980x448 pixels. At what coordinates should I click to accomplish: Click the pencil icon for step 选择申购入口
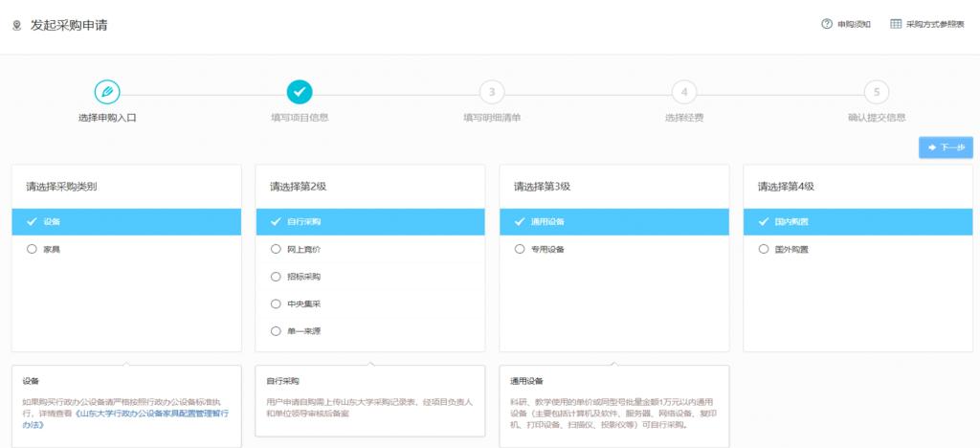pos(107,93)
